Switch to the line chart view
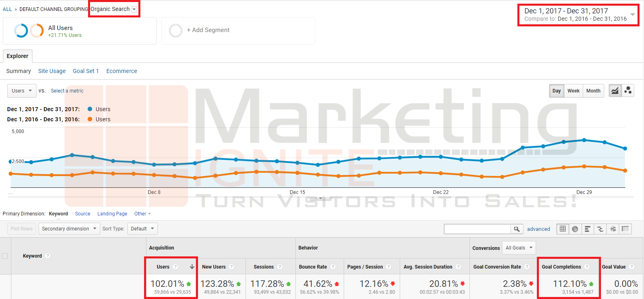Screen dimensions: 644x299 point(615,91)
